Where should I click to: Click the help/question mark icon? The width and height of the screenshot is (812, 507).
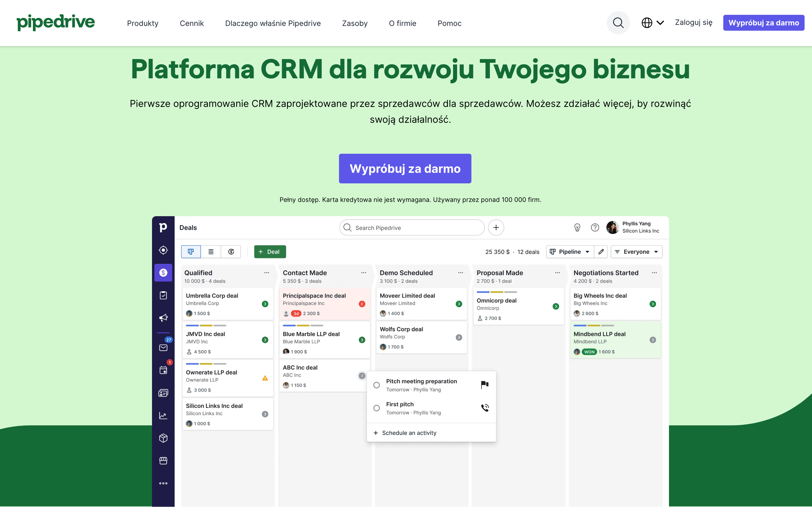596,228
